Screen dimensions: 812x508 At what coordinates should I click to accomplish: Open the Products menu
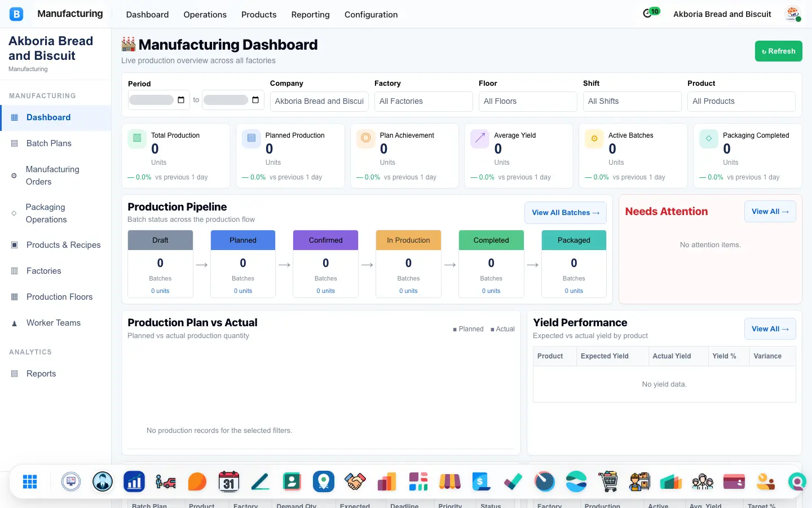click(x=259, y=15)
